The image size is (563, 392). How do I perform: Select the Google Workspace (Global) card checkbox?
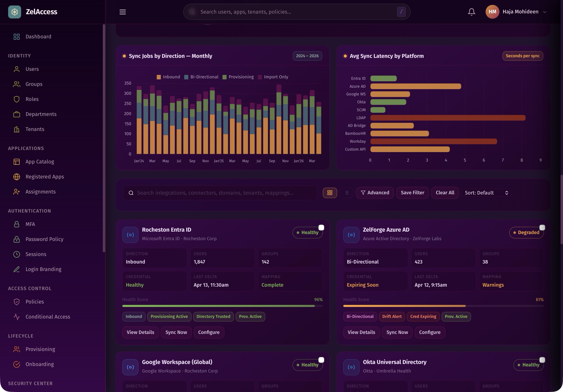click(x=321, y=360)
